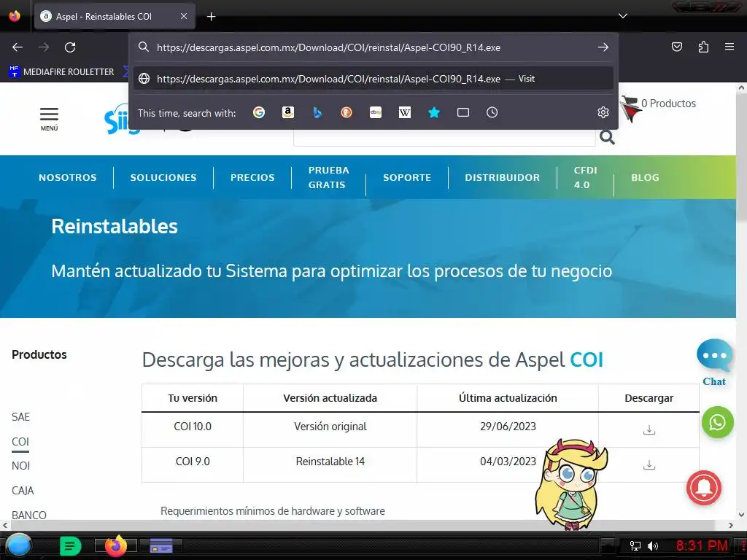
Task: Search in Bookmarks star icon
Action: click(434, 112)
